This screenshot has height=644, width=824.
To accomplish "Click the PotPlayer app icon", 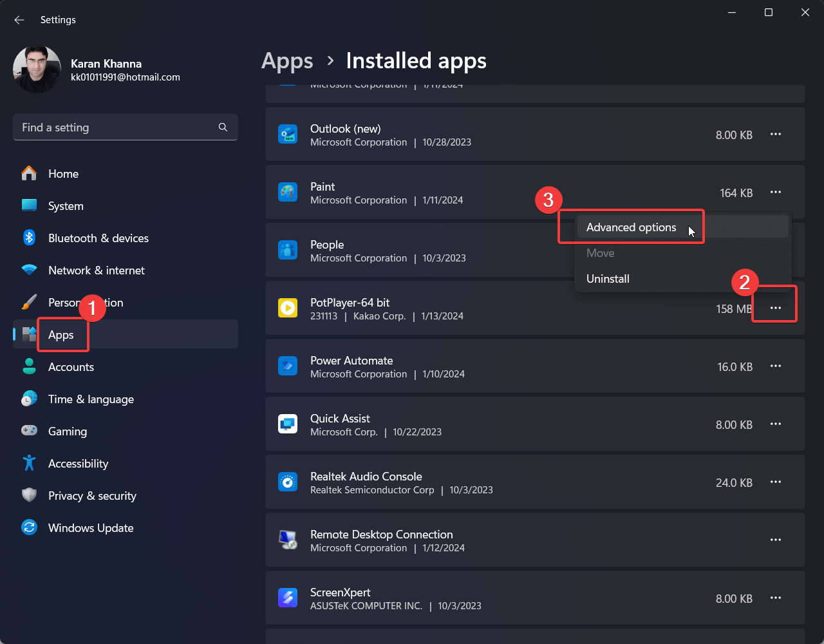I will click(x=287, y=308).
